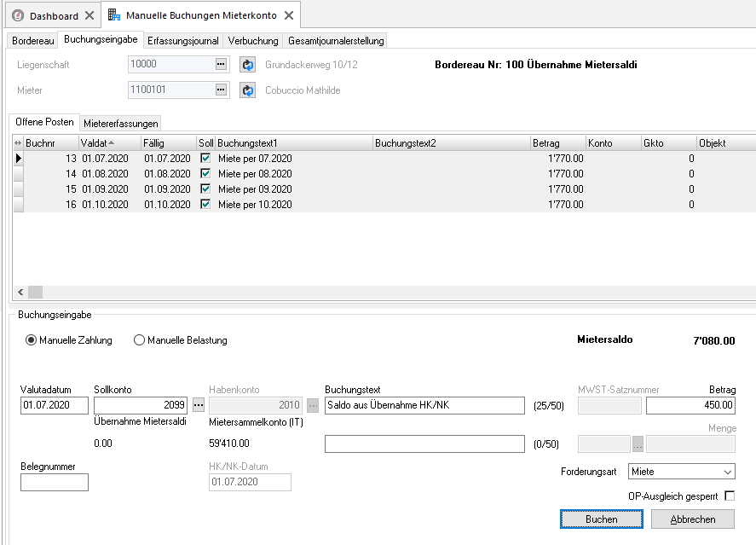Click the Abbrechen button
756x545 pixels.
point(693,519)
